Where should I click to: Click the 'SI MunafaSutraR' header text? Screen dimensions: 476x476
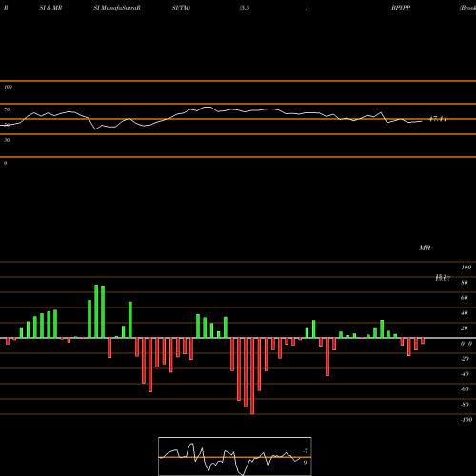tap(117, 8)
